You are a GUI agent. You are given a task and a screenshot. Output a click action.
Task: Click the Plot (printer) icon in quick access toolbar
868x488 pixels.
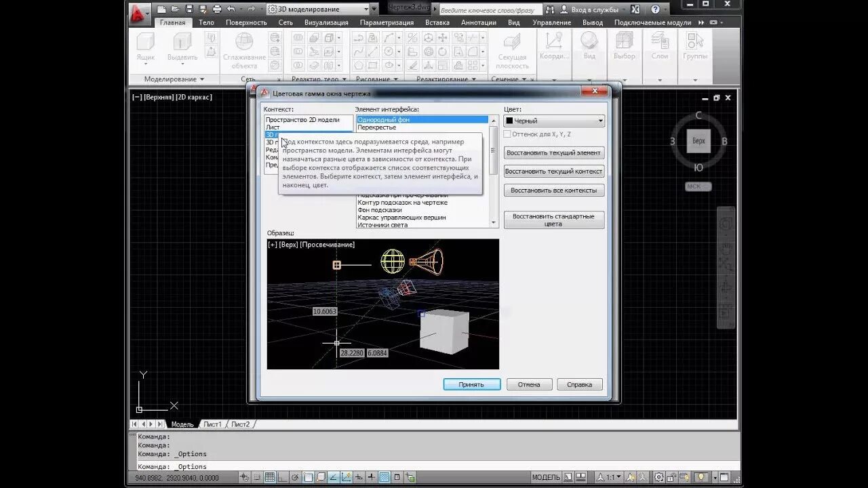coord(217,9)
